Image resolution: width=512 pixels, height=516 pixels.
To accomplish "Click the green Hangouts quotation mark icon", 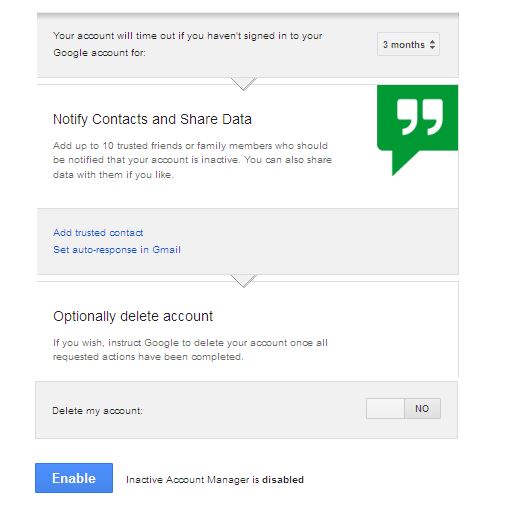I will (417, 130).
